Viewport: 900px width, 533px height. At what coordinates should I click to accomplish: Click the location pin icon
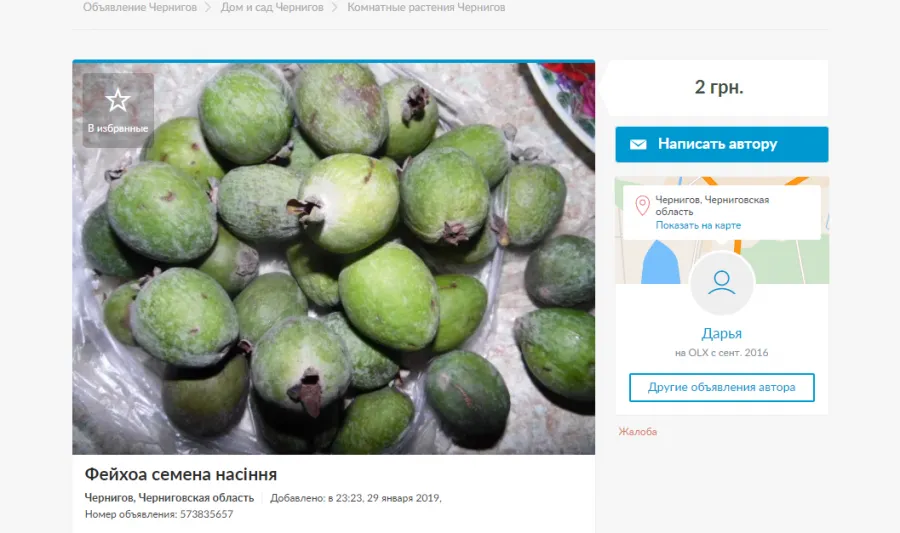(x=642, y=205)
